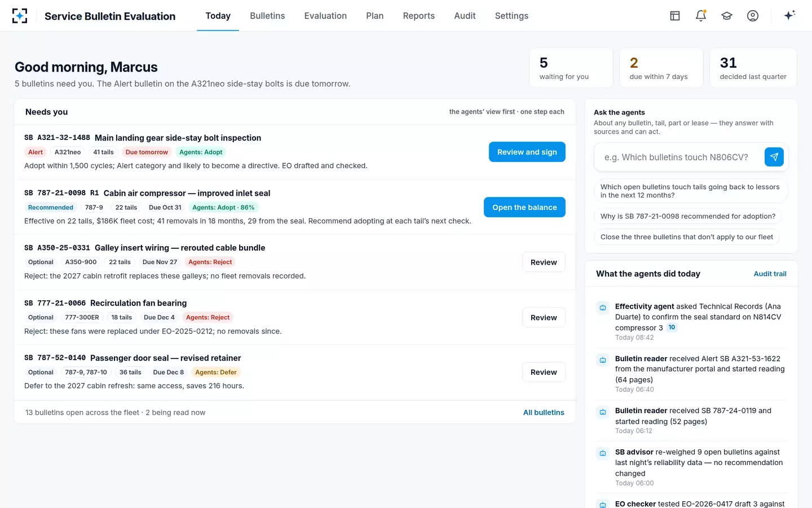Review the Galley insert wiring bulletin
Image resolution: width=812 pixels, height=508 pixels.
pyautogui.click(x=544, y=262)
